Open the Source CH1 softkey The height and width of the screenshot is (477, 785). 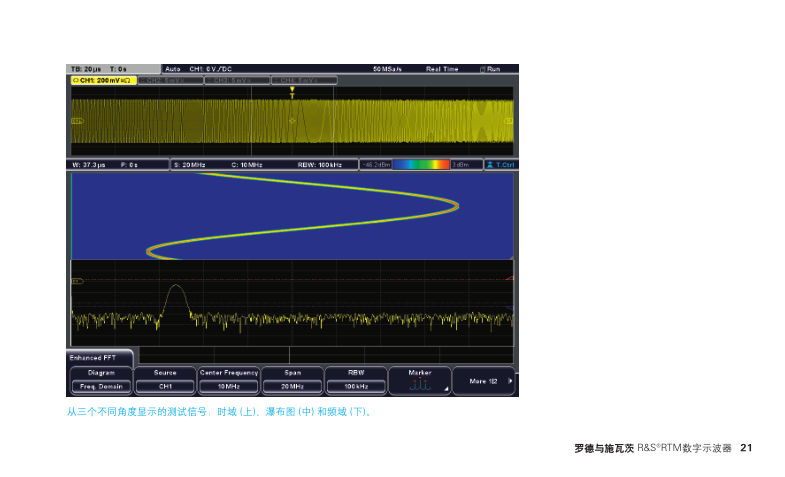click(165, 380)
